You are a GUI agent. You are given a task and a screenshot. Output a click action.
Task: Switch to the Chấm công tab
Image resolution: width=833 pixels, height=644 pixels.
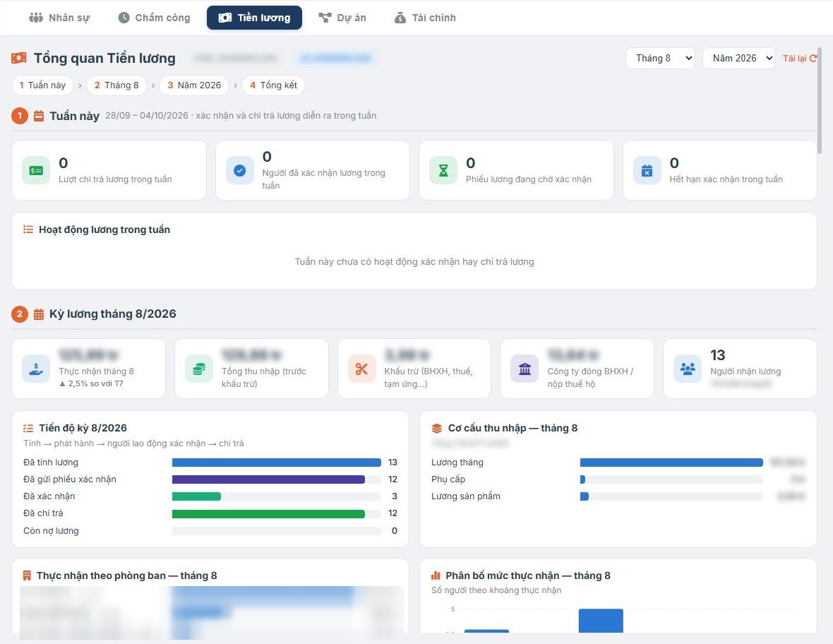pos(154,18)
